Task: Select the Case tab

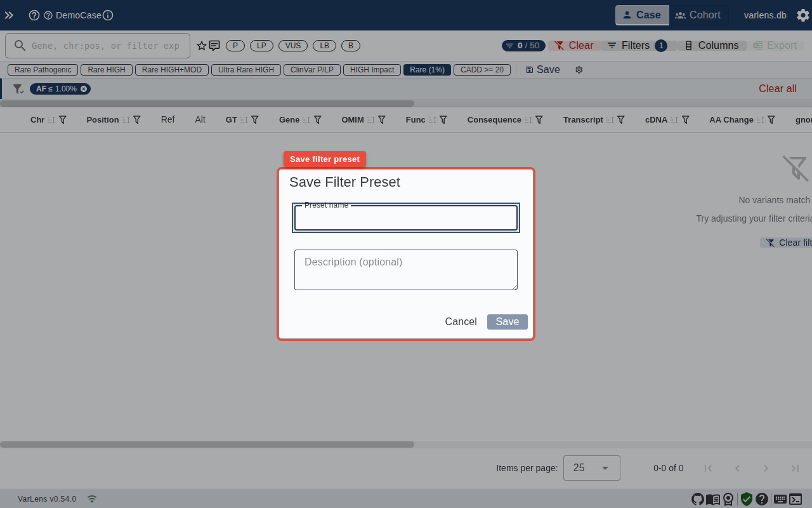Action: (642, 15)
